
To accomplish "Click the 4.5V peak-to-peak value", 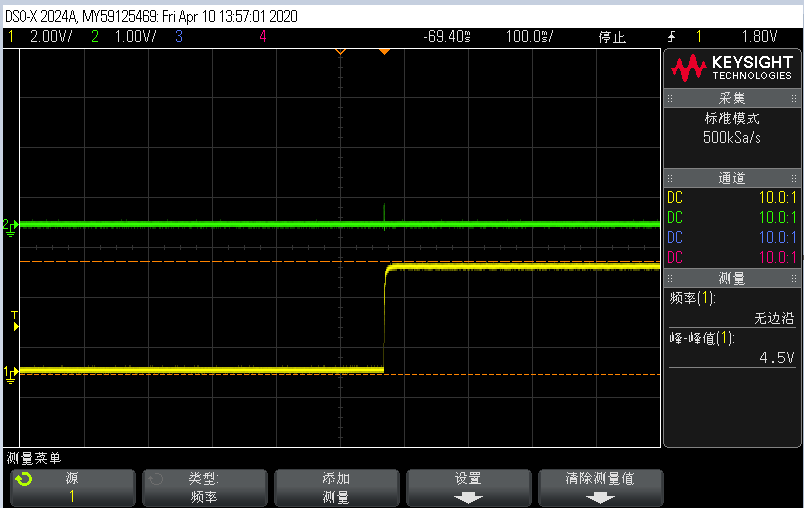I will (777, 357).
